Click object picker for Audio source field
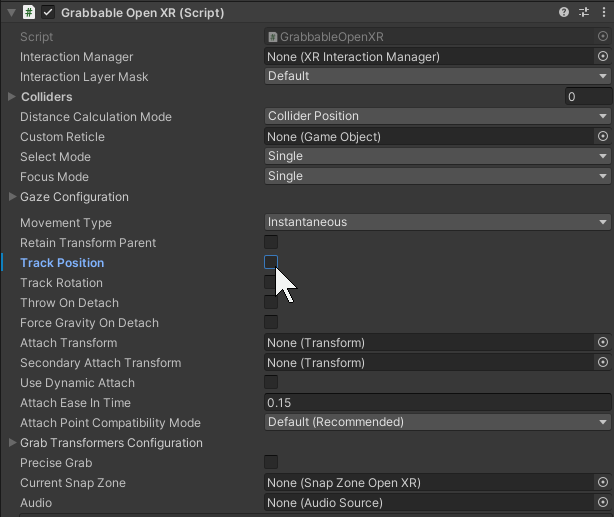Viewport: 614px width, 517px height. pos(602,503)
